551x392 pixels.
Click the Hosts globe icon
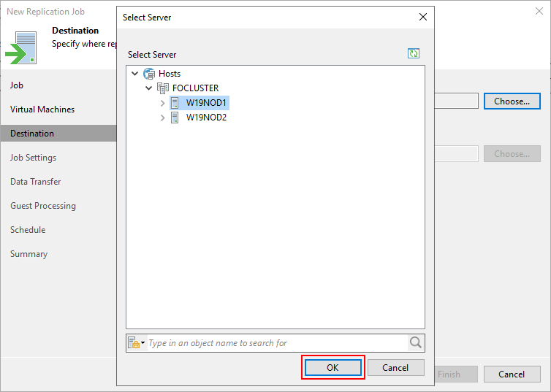(149, 74)
